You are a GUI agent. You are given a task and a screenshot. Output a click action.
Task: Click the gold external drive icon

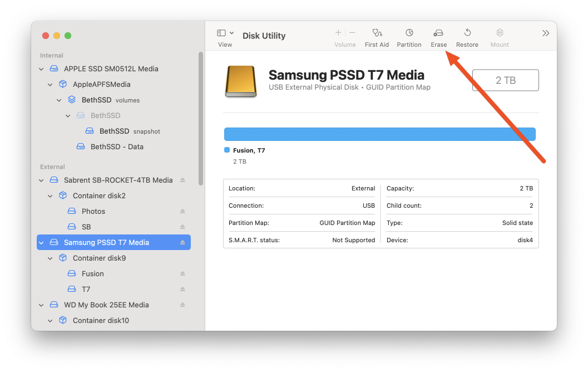(x=241, y=81)
